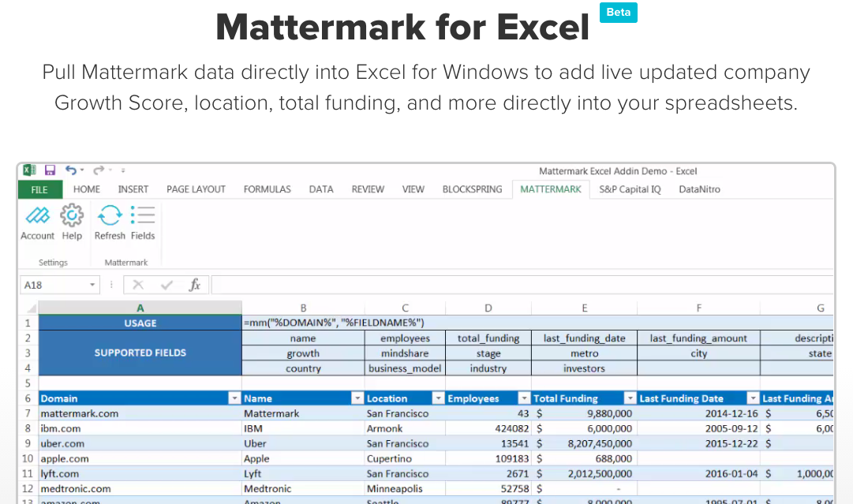Select the Medtronic name cell
This screenshot has height=504, width=853.
point(304,489)
